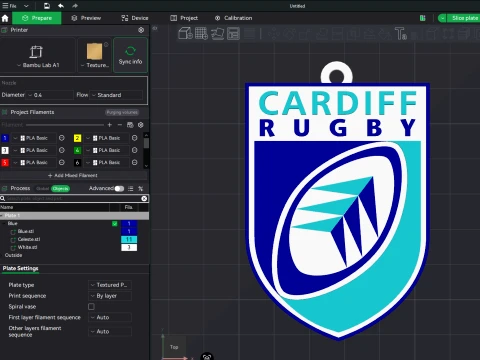Open the Project tab
Screen dimensions: 480x360
point(184,18)
